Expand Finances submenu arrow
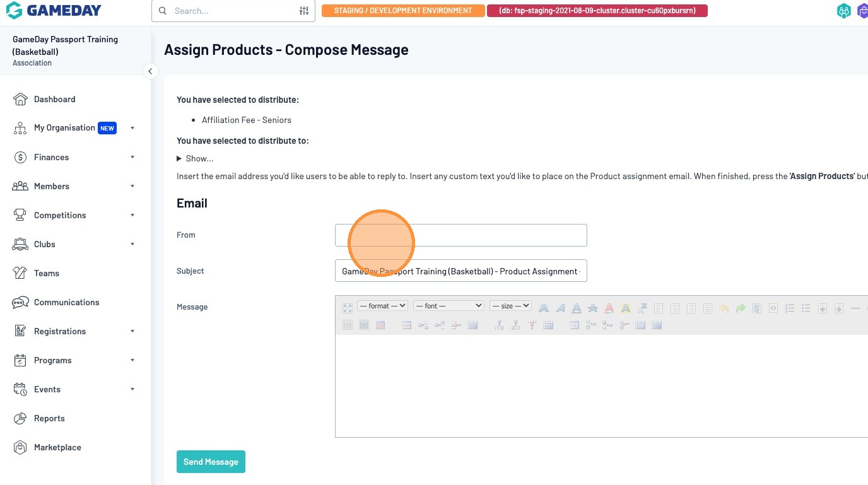 pyautogui.click(x=132, y=157)
